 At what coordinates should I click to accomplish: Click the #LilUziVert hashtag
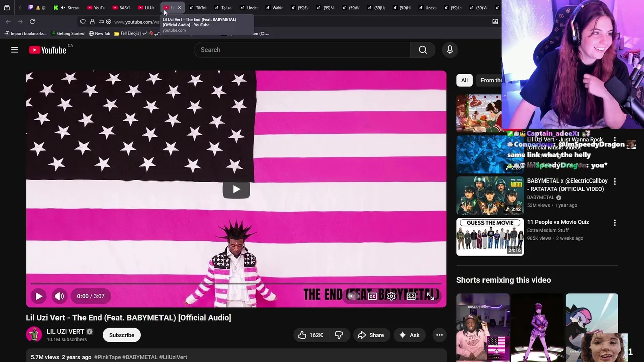173,357
